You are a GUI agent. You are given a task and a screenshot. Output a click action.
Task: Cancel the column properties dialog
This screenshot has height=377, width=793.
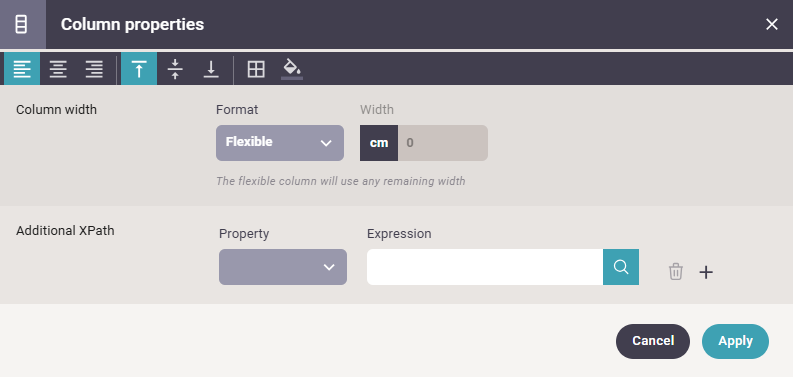coord(652,341)
